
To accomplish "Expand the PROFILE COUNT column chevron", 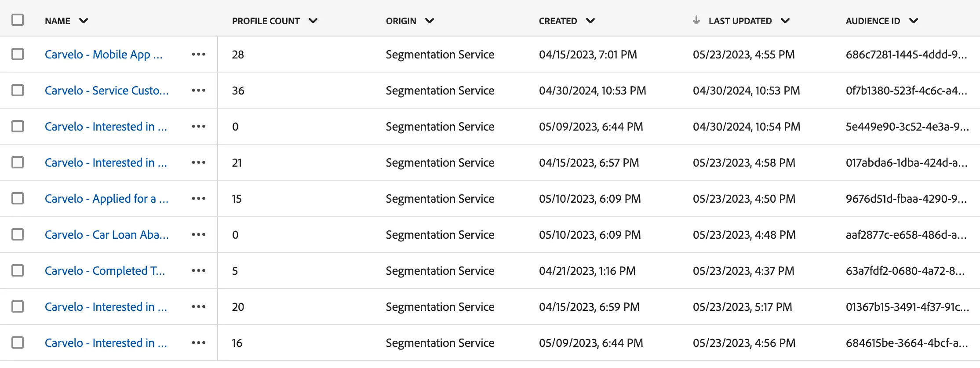I will coord(313,21).
